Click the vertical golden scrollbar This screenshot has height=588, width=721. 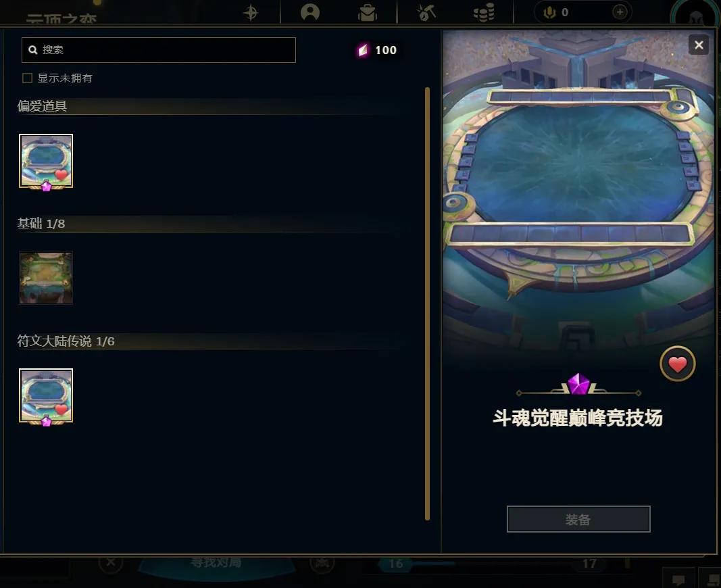point(427,303)
